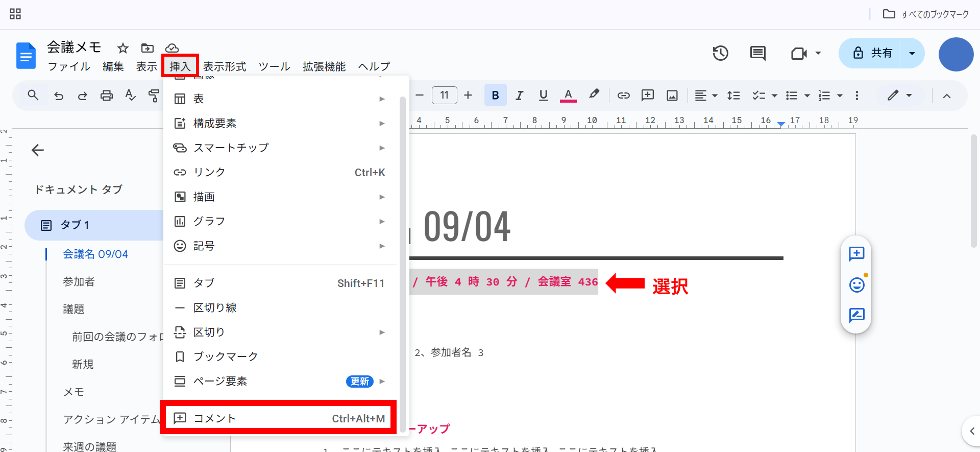Image resolution: width=980 pixels, height=452 pixels.
Task: Add a comment from toolbar
Action: [648, 95]
